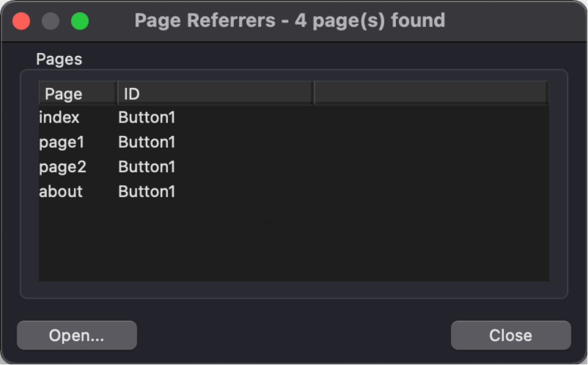The height and width of the screenshot is (365, 588).
Task: Click the Pages group label
Action: coord(59,59)
